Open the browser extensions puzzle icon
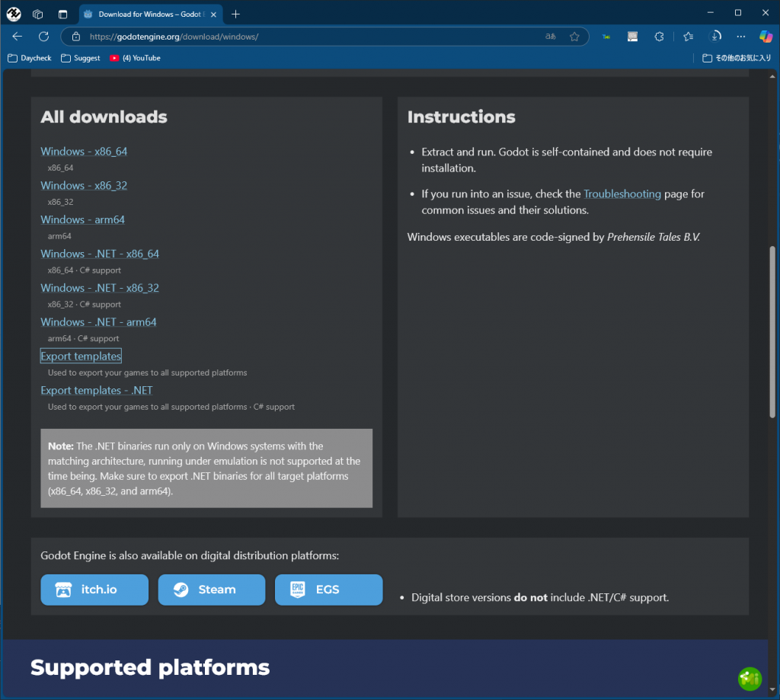 point(659,37)
